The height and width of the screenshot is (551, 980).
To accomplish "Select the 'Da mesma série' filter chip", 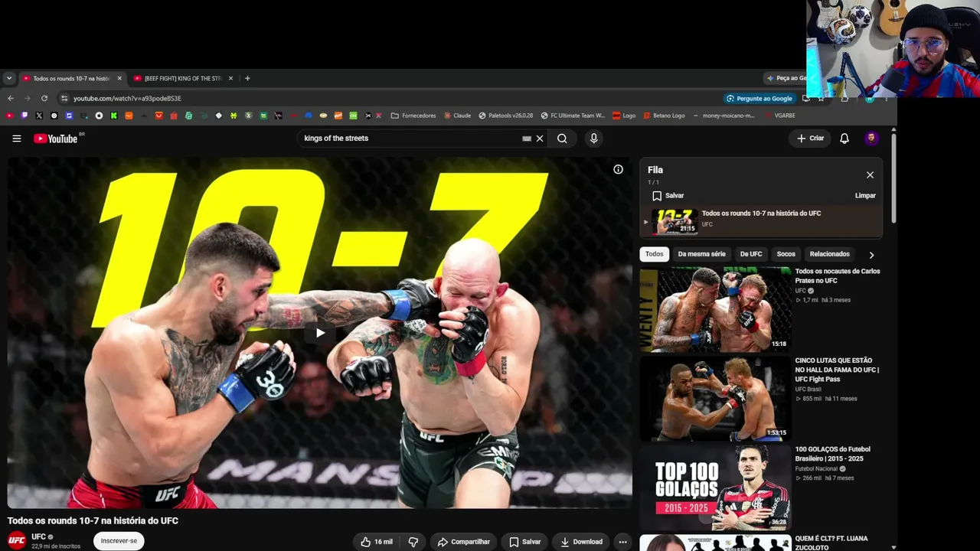I will (701, 254).
